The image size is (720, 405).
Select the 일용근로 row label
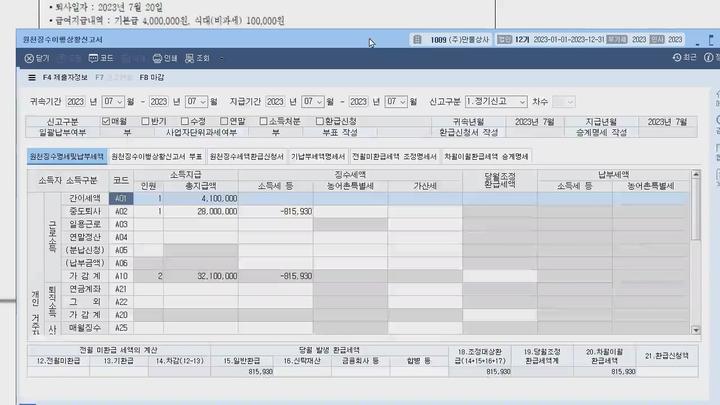(x=85, y=224)
